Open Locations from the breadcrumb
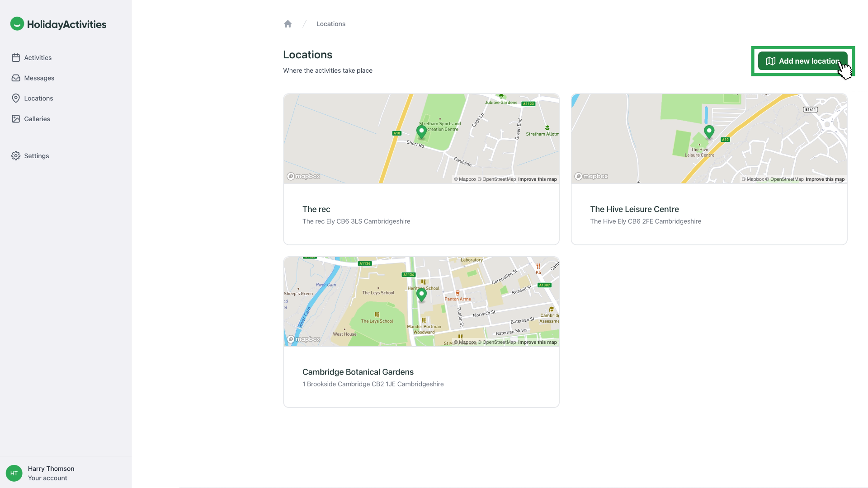This screenshot has width=868, height=488. point(330,23)
